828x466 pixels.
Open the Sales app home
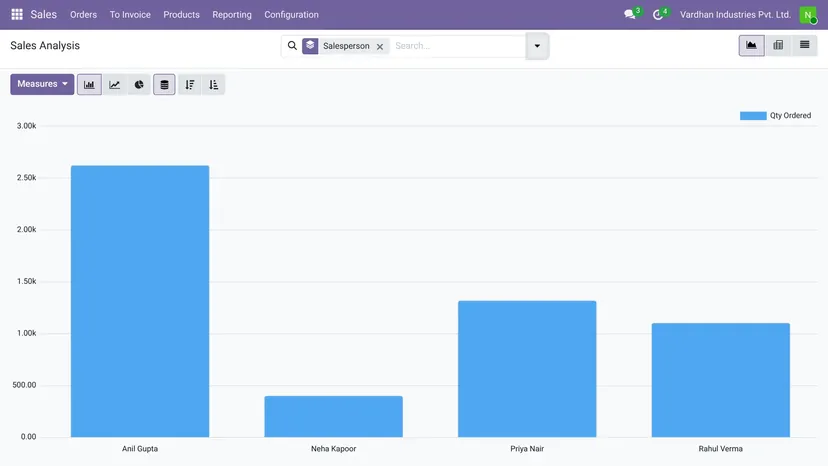tap(43, 14)
